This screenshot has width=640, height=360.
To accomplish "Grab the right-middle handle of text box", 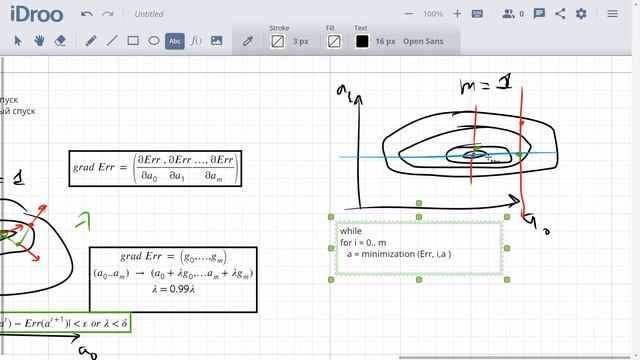I will (x=507, y=248).
